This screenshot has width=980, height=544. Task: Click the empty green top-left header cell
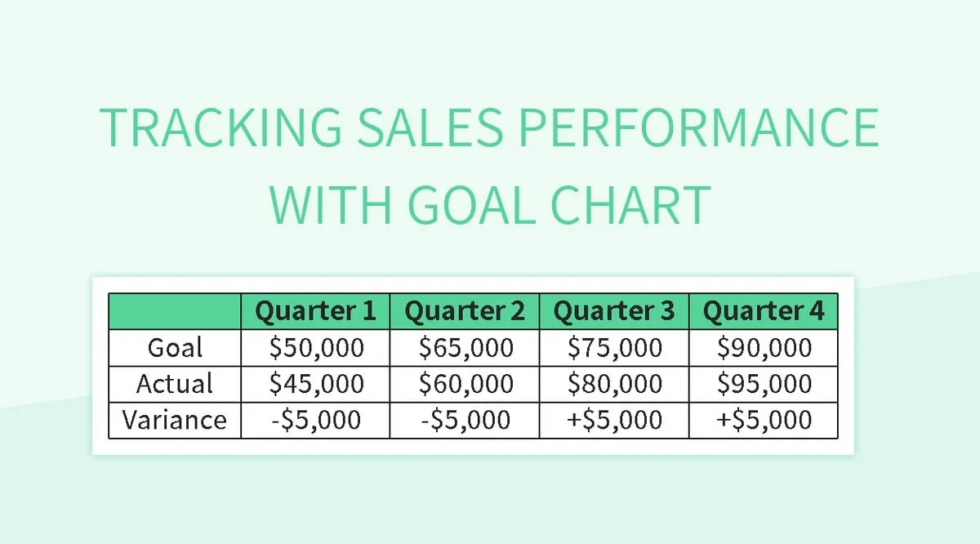pyautogui.click(x=175, y=311)
